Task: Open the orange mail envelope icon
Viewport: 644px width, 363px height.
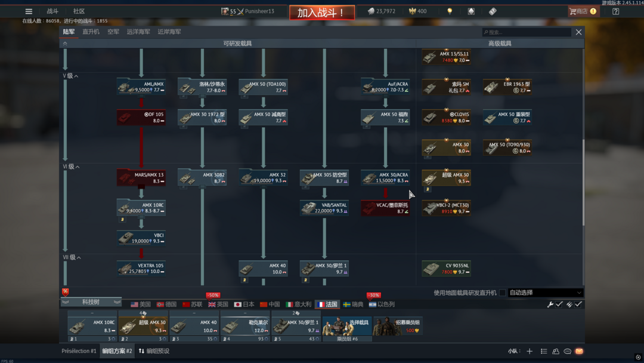Action: pos(579,351)
